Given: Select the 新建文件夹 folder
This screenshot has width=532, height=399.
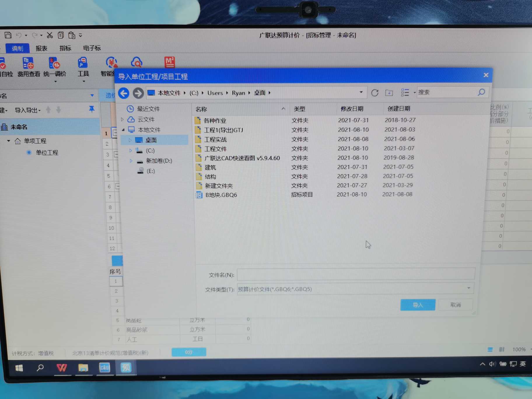Looking at the screenshot, I should tap(219, 186).
